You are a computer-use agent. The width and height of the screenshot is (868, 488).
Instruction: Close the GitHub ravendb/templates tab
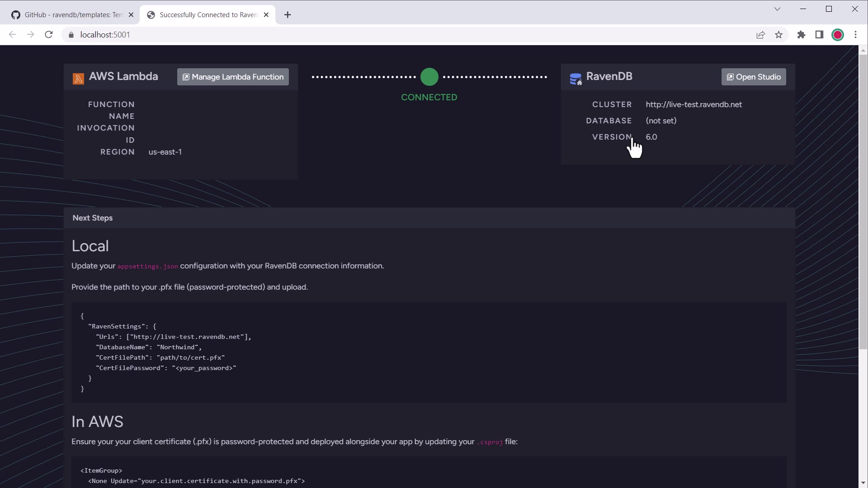[131, 15]
